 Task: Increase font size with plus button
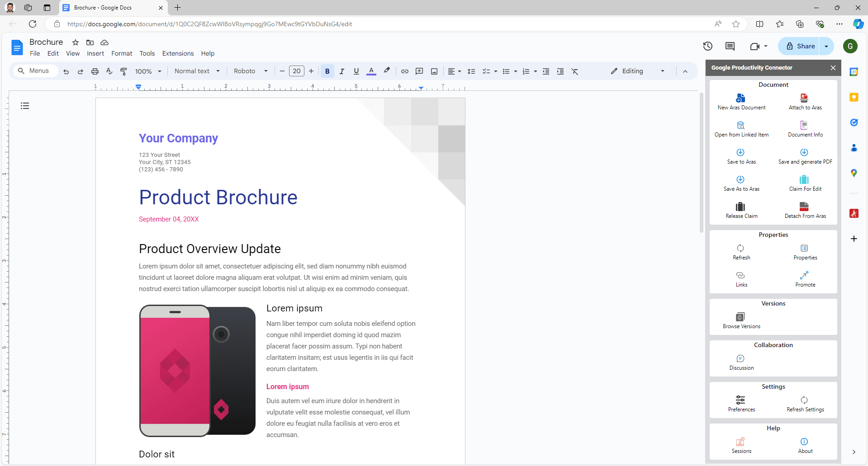(x=311, y=71)
